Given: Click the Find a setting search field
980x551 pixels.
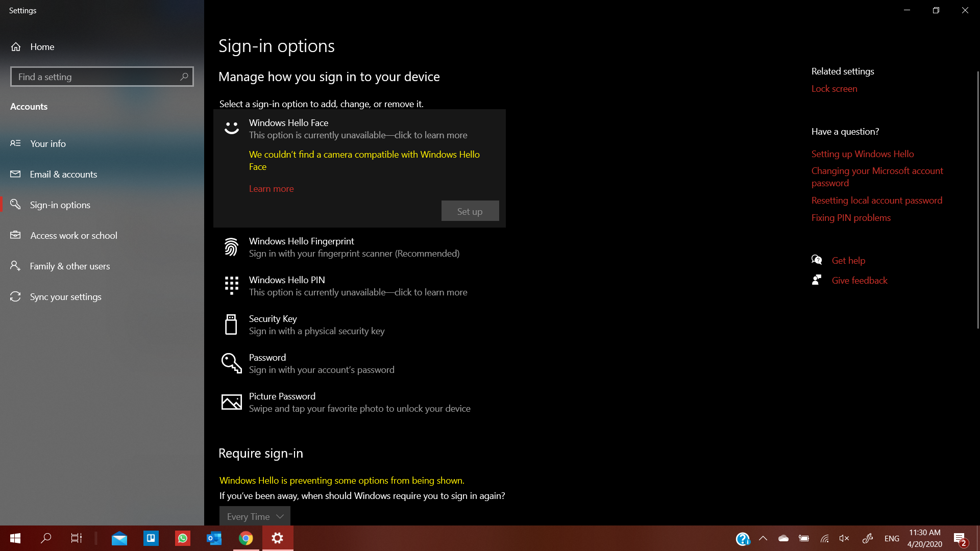Looking at the screenshot, I should coord(94,77).
